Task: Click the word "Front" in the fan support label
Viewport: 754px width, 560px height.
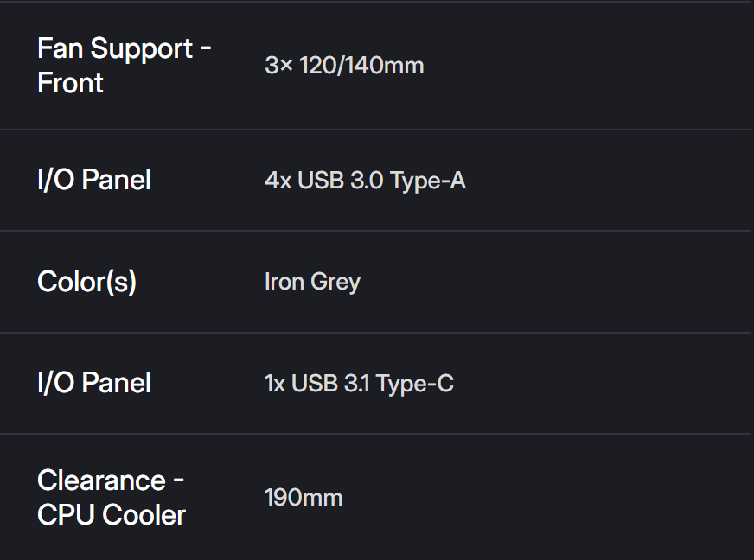Action: tap(70, 83)
